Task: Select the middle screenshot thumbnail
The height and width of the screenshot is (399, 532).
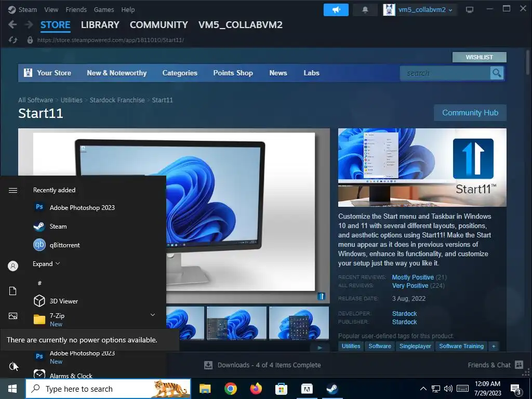Action: [x=236, y=323]
